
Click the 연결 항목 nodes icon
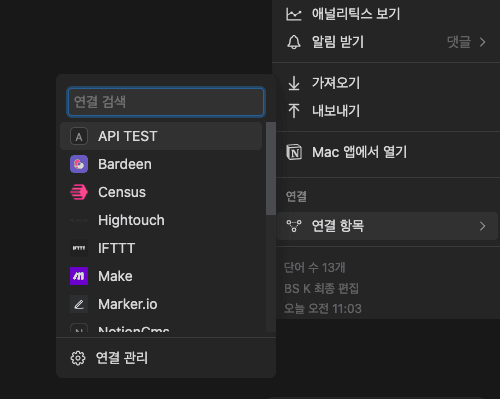(294, 226)
